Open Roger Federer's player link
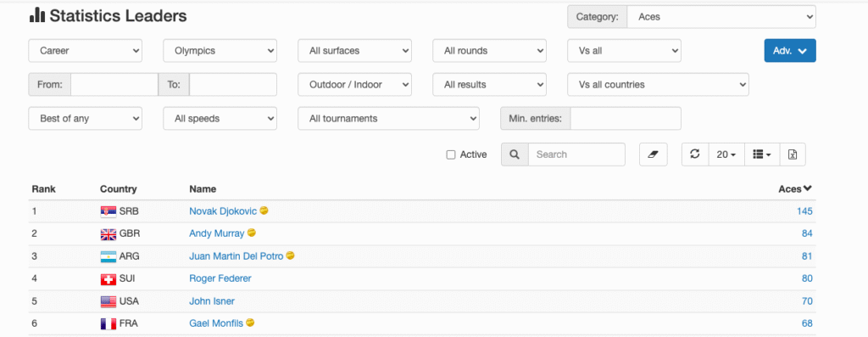868x337 pixels. coord(220,278)
